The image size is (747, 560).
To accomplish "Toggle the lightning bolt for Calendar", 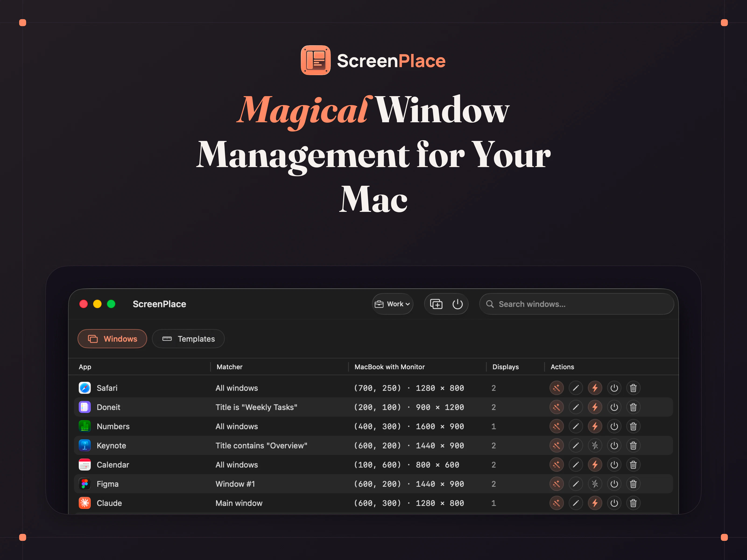I will click(595, 465).
